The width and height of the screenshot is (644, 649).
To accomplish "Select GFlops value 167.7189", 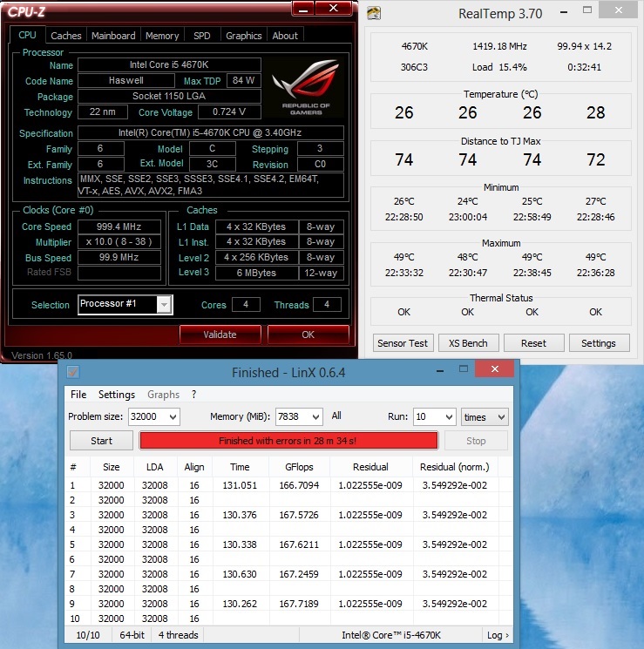I will click(299, 604).
